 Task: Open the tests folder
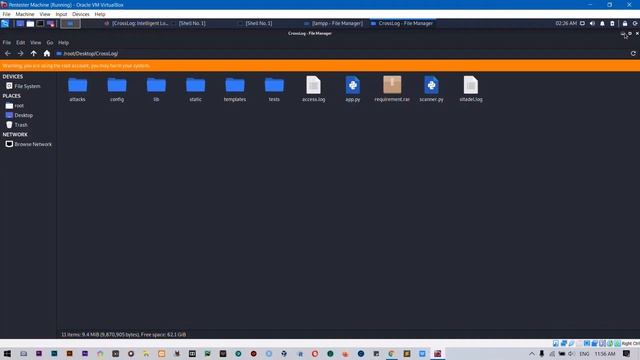click(x=274, y=89)
